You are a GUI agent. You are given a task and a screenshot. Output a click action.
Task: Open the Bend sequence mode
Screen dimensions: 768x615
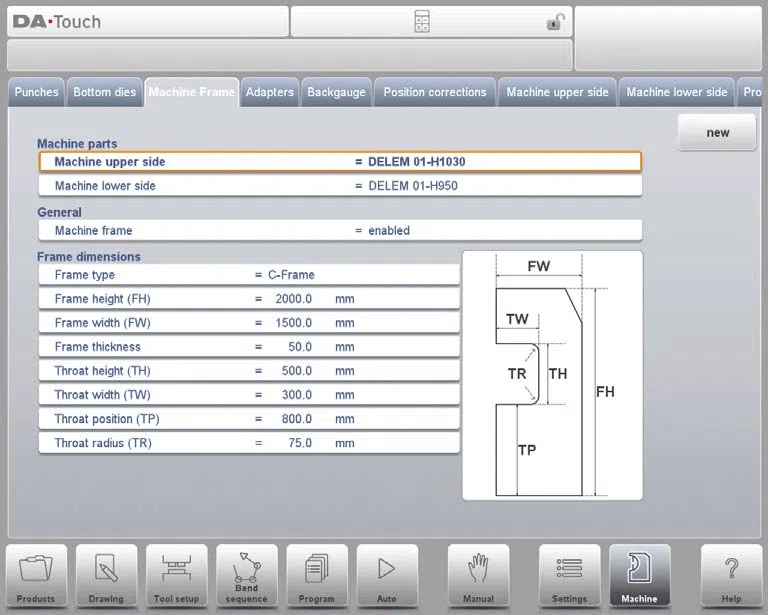point(247,577)
